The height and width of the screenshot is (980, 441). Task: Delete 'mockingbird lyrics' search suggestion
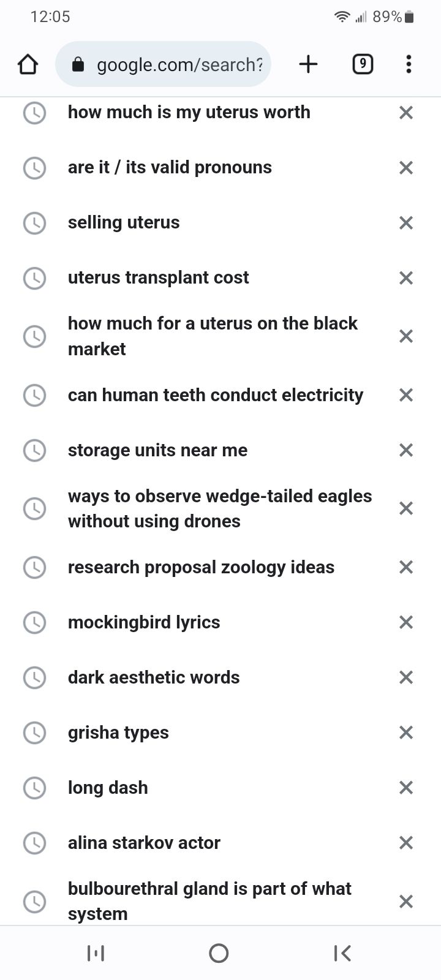click(406, 622)
